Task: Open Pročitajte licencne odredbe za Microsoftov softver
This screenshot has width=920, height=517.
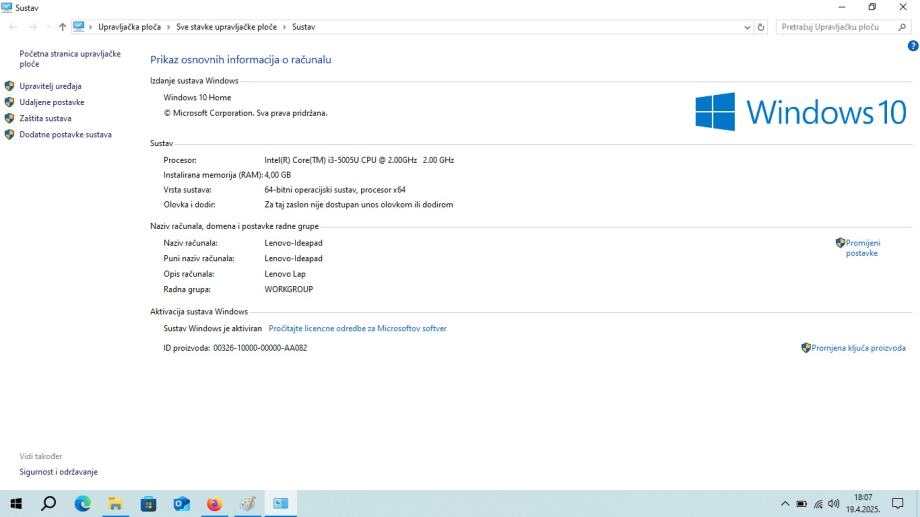Action: (x=357, y=329)
